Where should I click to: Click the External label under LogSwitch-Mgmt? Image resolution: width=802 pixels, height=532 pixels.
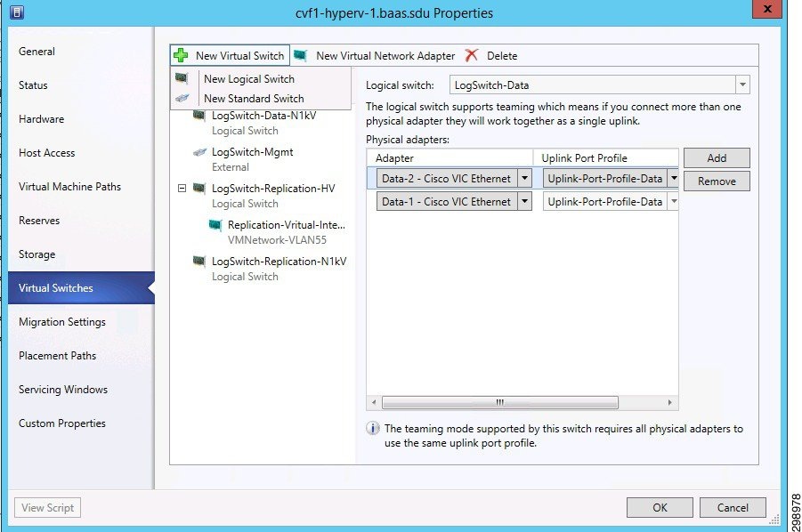231,167
